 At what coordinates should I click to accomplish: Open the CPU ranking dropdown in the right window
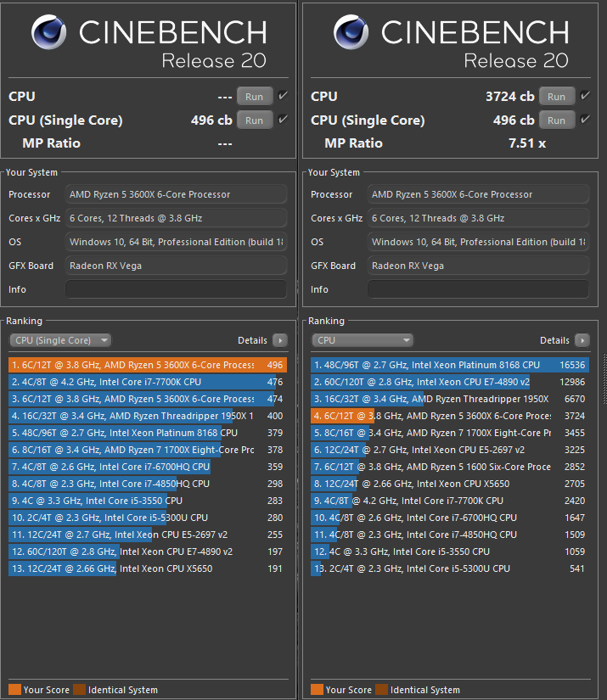pyautogui.click(x=363, y=340)
